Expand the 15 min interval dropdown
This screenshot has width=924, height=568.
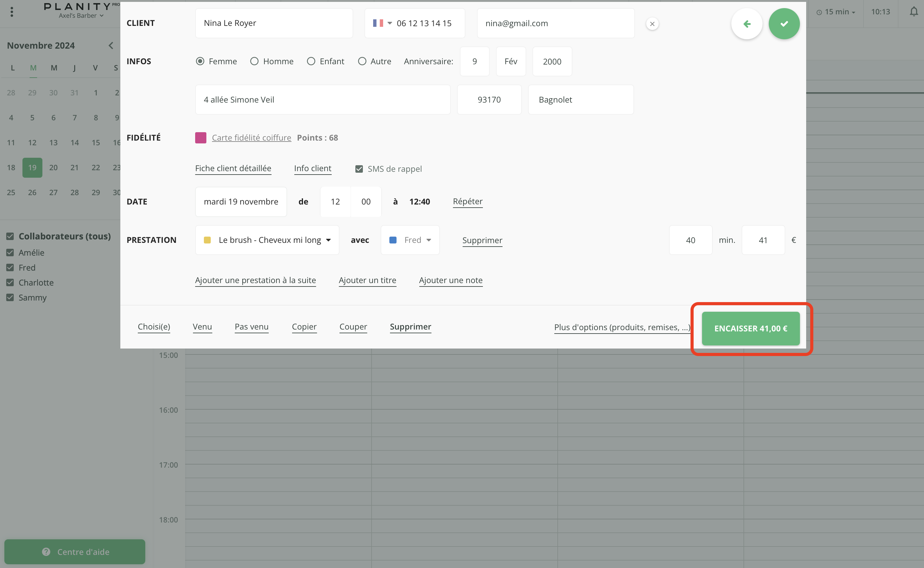[836, 12]
